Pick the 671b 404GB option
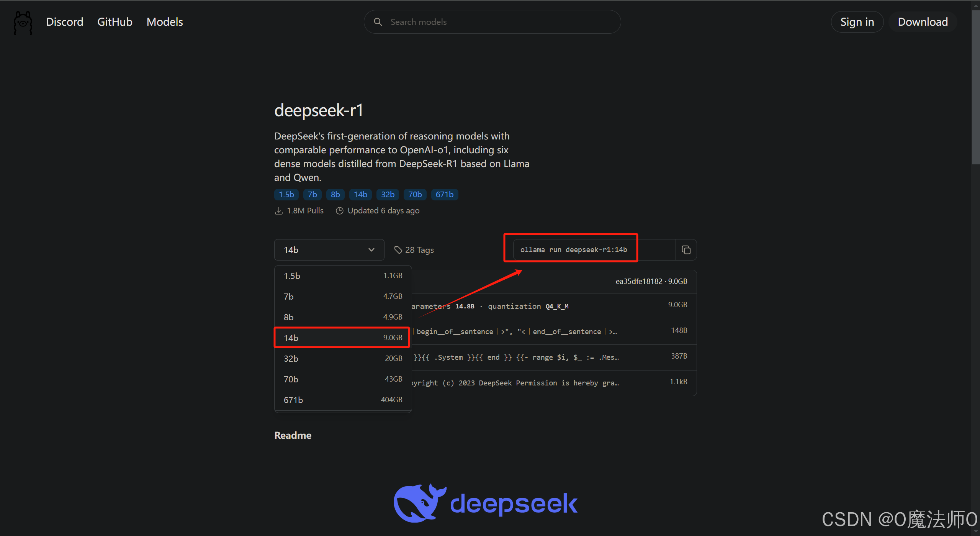Screen dimensions: 980x536 pos(342,400)
